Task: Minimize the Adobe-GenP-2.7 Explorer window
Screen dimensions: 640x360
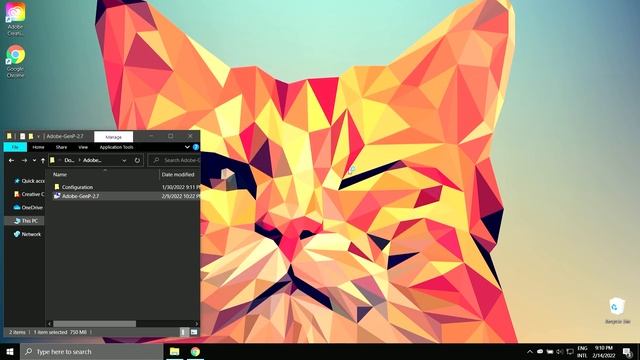Action: [x=151, y=136]
